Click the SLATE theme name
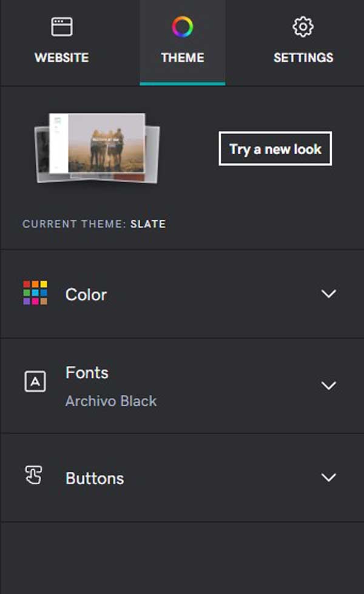Image resolution: width=364 pixels, height=594 pixels. point(148,224)
